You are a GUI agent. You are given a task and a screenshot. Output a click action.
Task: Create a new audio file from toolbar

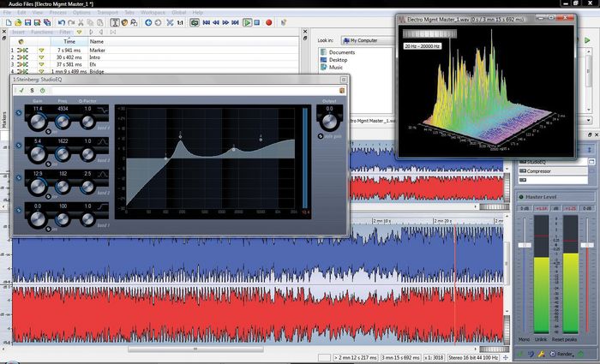click(9, 22)
